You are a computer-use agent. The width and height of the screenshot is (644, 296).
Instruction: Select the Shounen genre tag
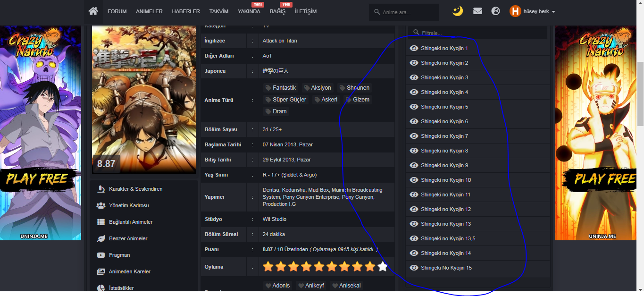(x=354, y=88)
